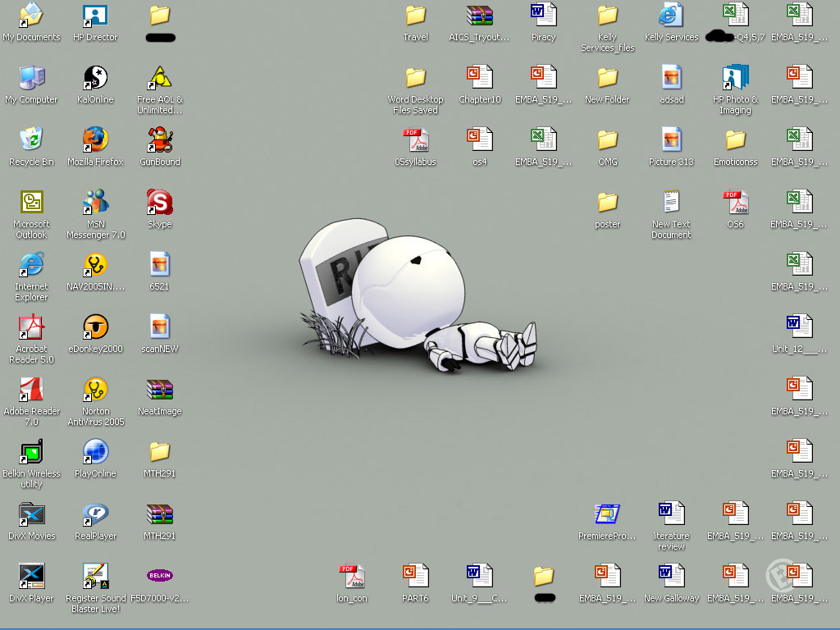Click the PremierePro shortcut icon
840x630 pixels.
607,514
